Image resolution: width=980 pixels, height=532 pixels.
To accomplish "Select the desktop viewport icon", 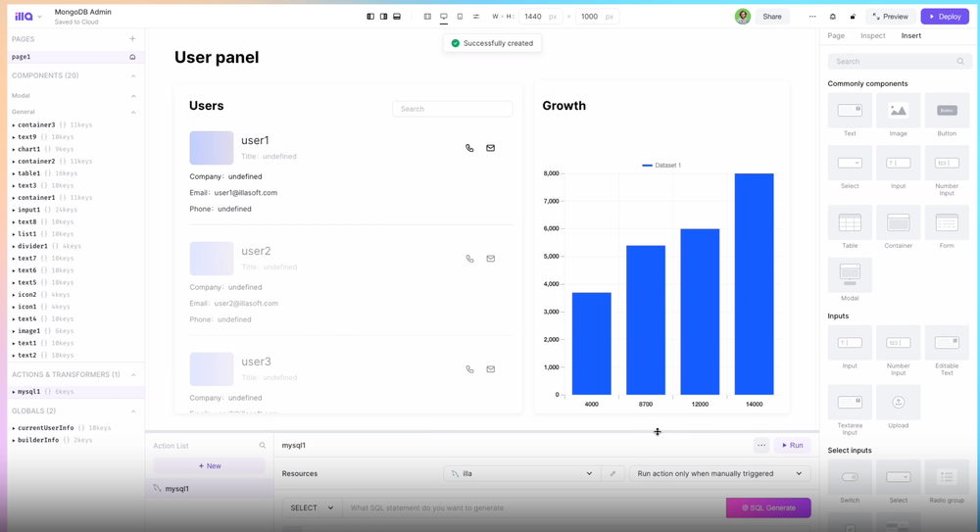I will pos(444,17).
